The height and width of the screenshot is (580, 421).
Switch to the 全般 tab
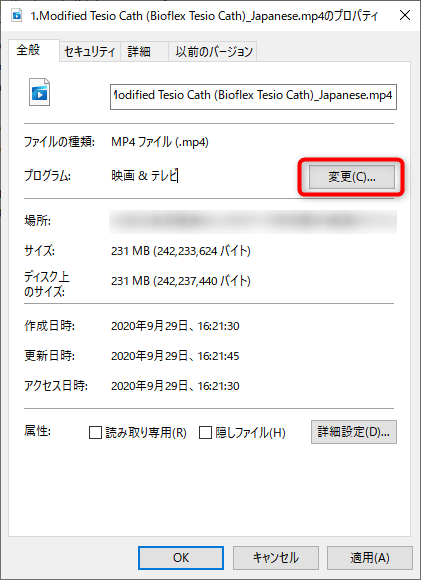coord(29,50)
